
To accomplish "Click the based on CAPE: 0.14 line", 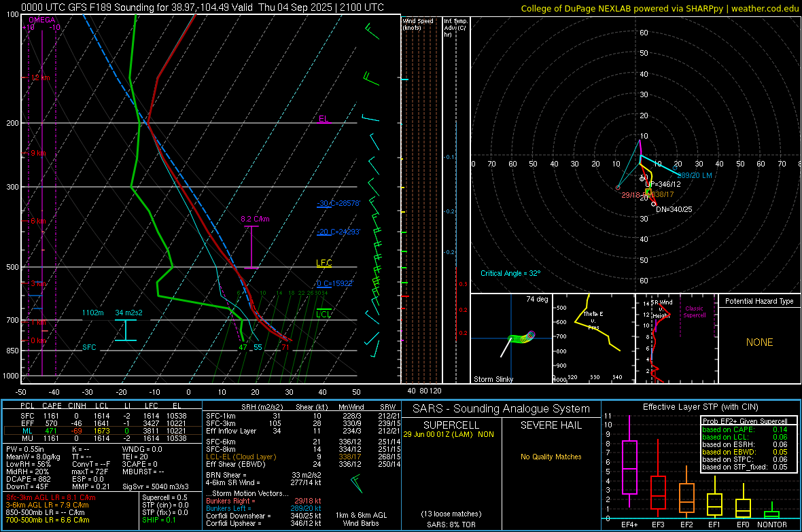I will point(745,429).
